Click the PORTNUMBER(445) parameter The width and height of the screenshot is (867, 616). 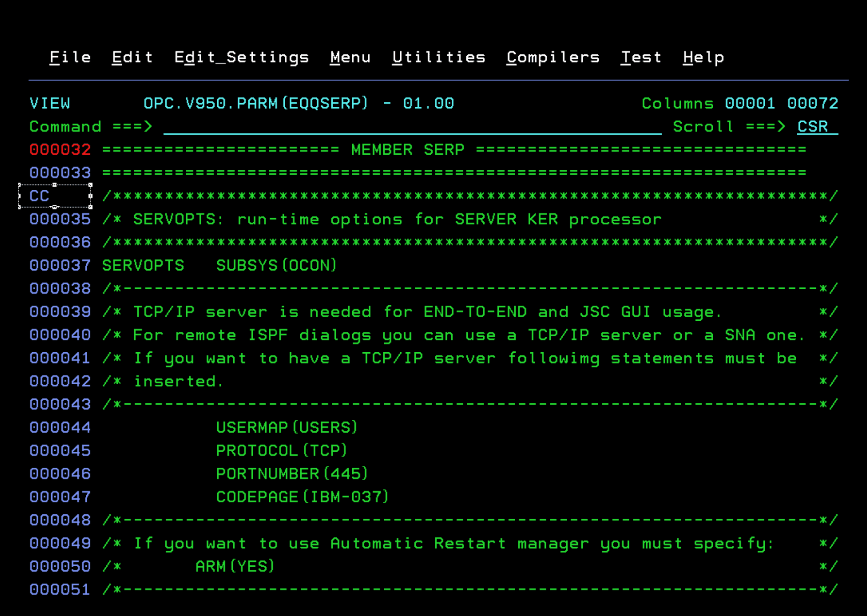(x=292, y=474)
